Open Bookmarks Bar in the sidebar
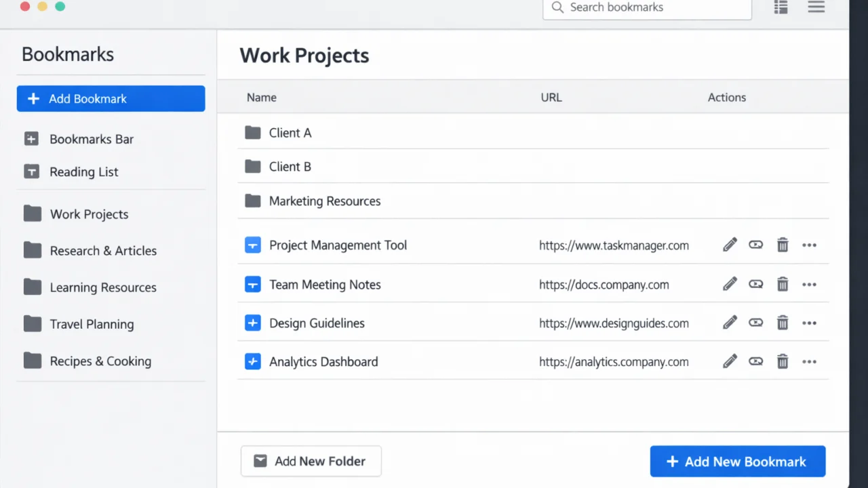This screenshot has width=868, height=488. click(x=92, y=139)
